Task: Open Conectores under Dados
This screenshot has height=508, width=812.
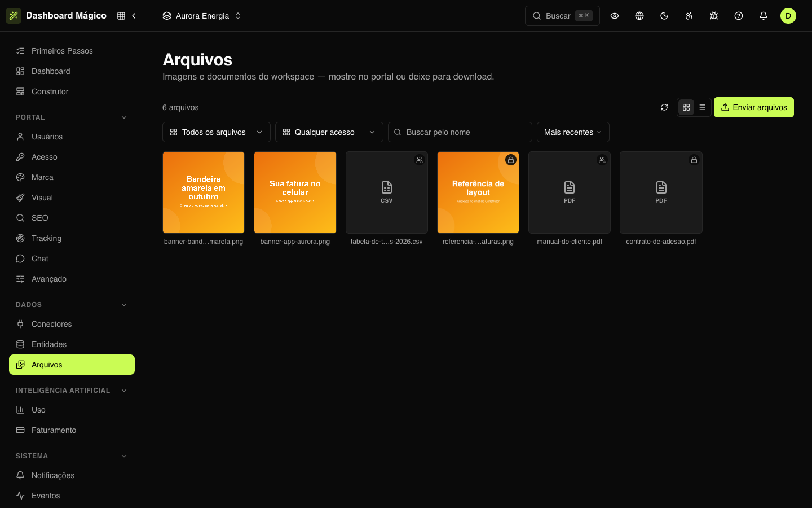Action: click(72, 324)
